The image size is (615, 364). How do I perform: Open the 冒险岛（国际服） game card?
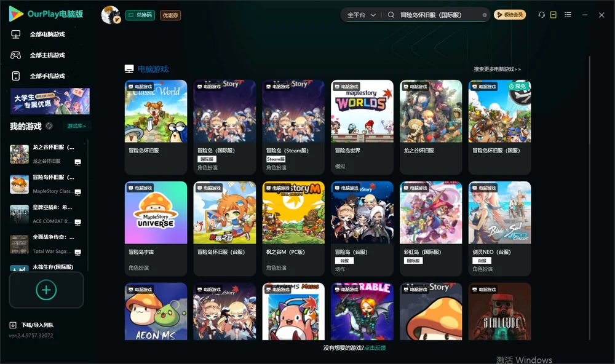coord(224,127)
